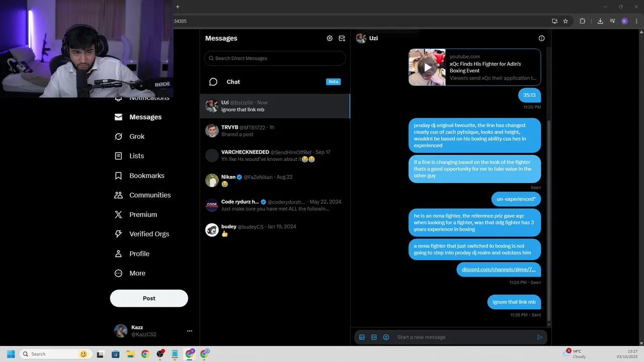Open the VARCHECKNEEDED conversation
The width and height of the screenshot is (644, 362).
275,155
